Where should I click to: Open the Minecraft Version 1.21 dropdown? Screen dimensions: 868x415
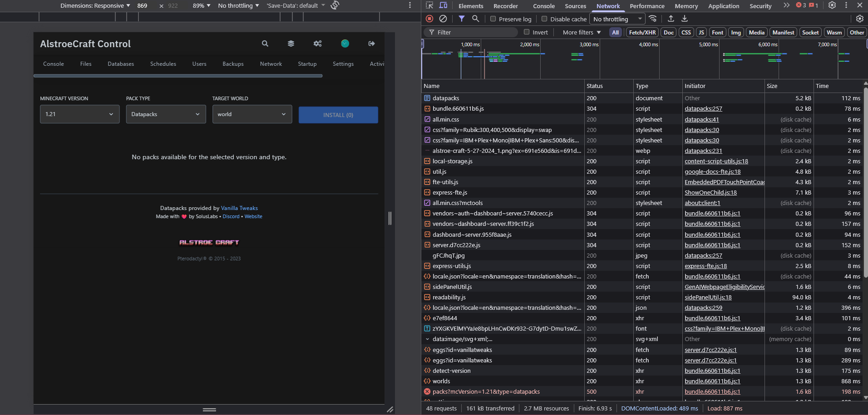(x=79, y=114)
